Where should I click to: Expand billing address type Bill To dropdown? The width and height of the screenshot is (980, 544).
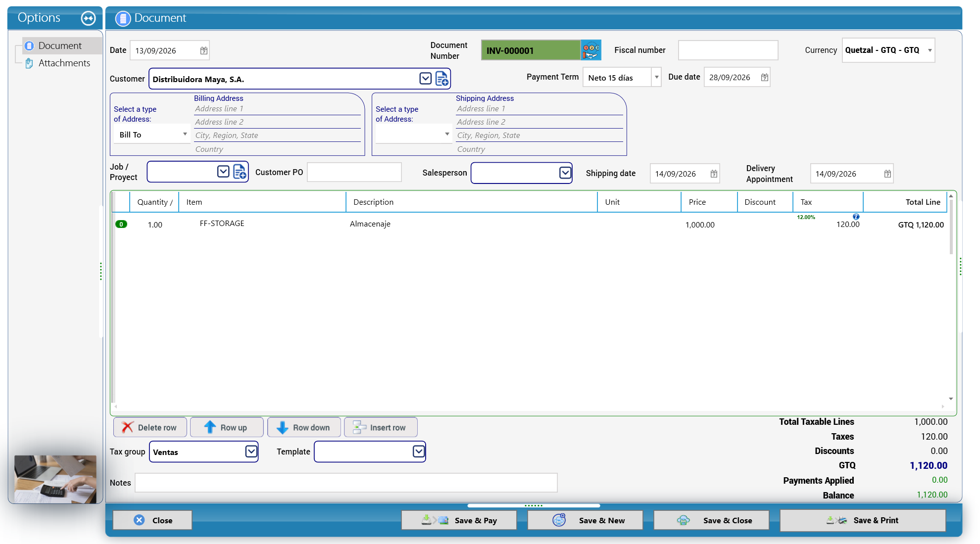pos(185,134)
